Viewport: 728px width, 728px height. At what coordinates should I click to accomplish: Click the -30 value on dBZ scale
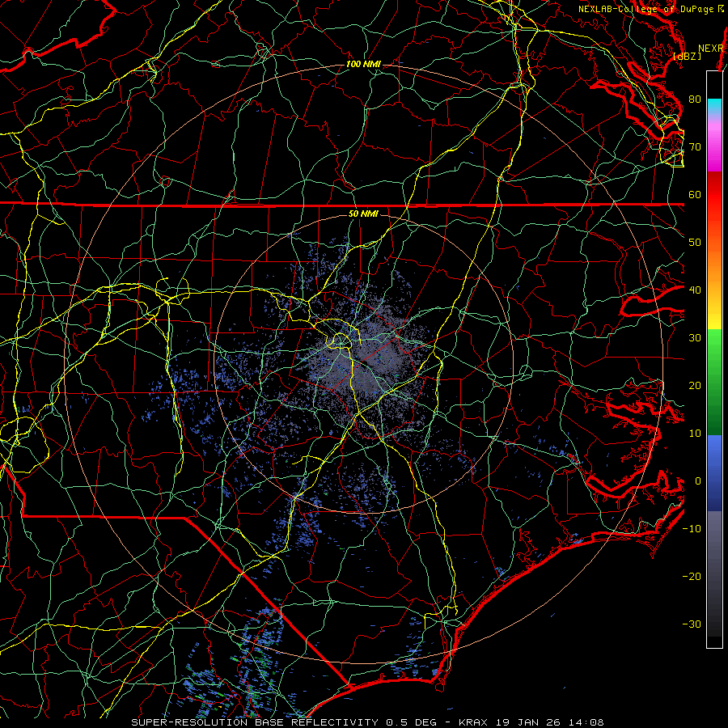point(692,624)
